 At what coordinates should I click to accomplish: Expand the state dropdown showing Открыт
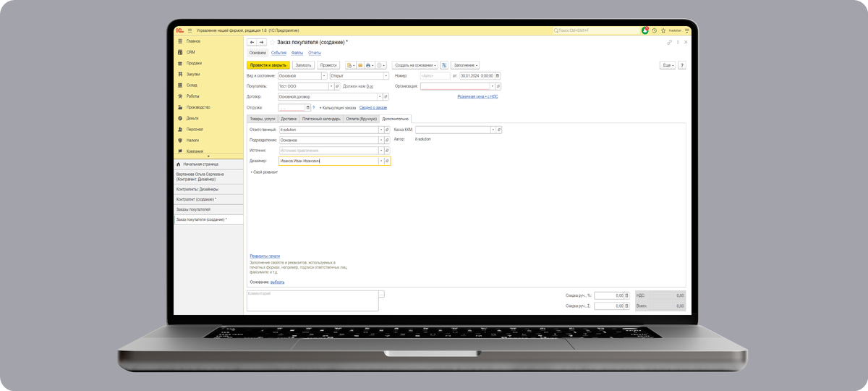pyautogui.click(x=386, y=75)
